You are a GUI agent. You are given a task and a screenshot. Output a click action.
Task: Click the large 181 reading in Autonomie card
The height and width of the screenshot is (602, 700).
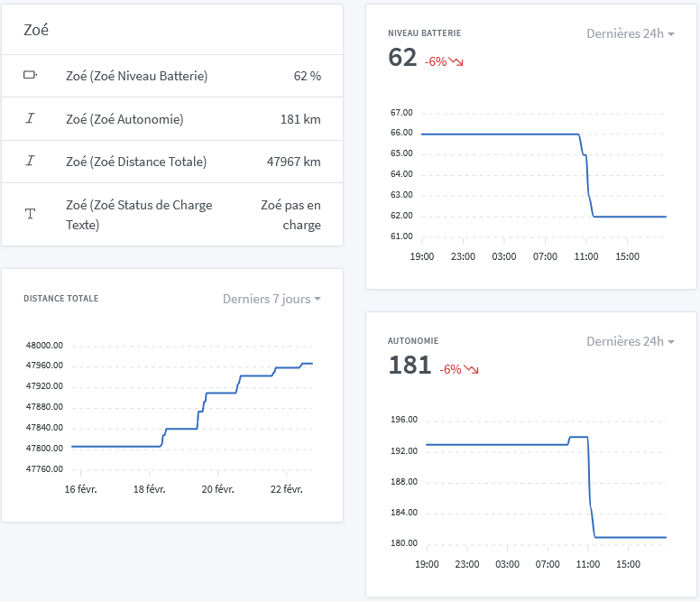pyautogui.click(x=410, y=366)
